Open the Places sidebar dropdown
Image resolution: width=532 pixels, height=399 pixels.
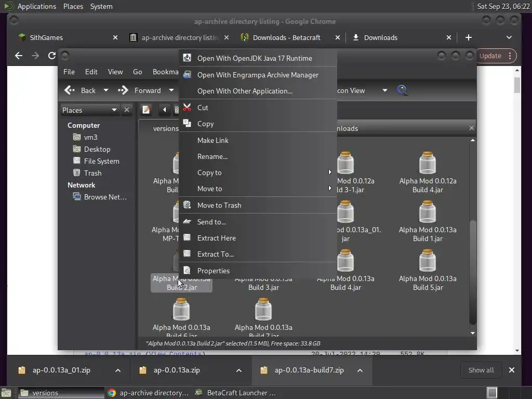pos(89,110)
